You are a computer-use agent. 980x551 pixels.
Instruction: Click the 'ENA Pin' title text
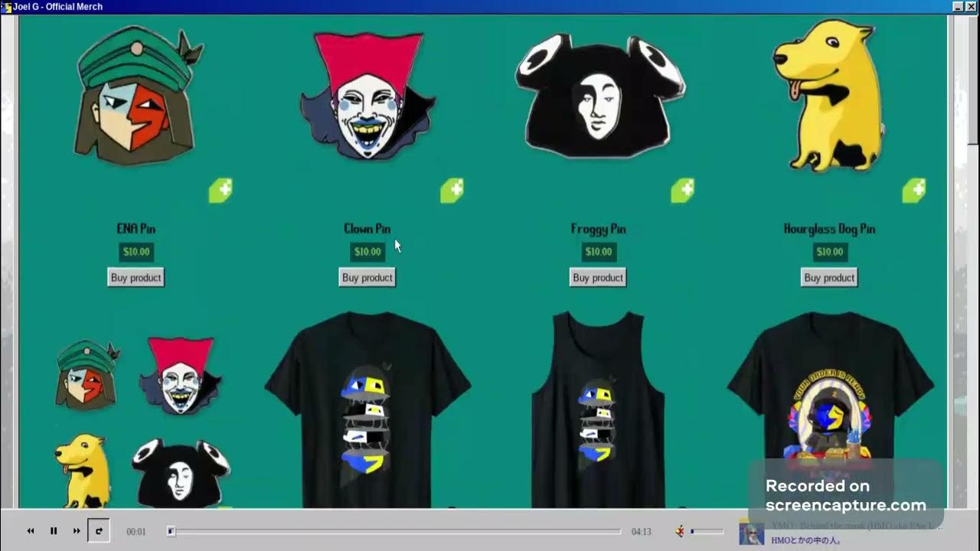tap(136, 229)
